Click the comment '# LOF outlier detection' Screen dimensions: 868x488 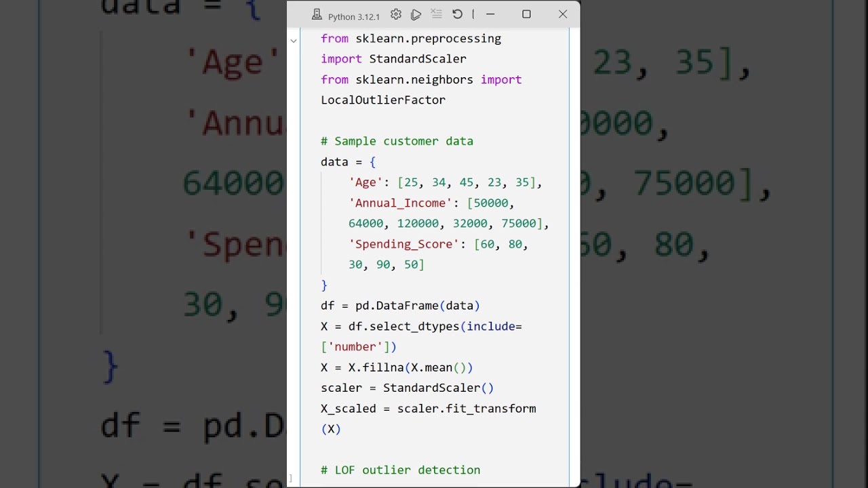click(400, 470)
